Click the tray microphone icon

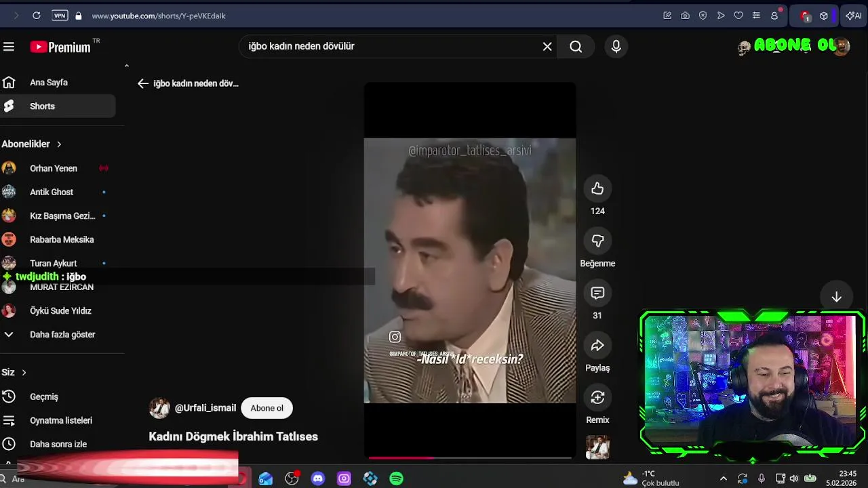pyautogui.click(x=762, y=479)
